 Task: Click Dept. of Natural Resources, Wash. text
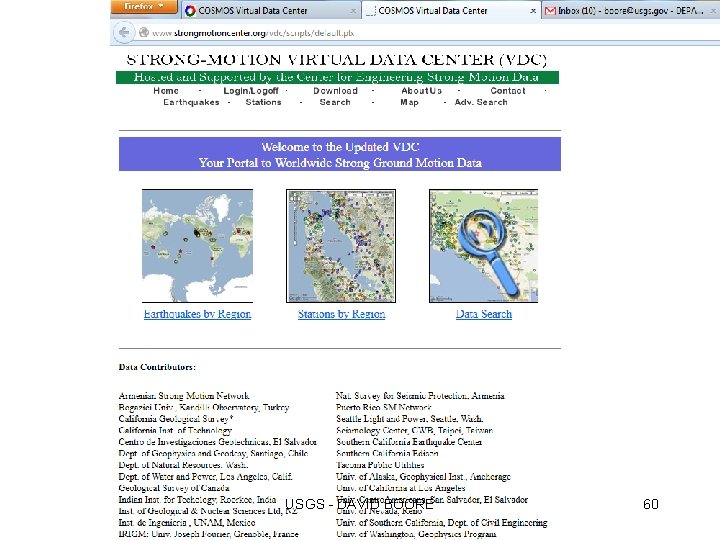183,465
